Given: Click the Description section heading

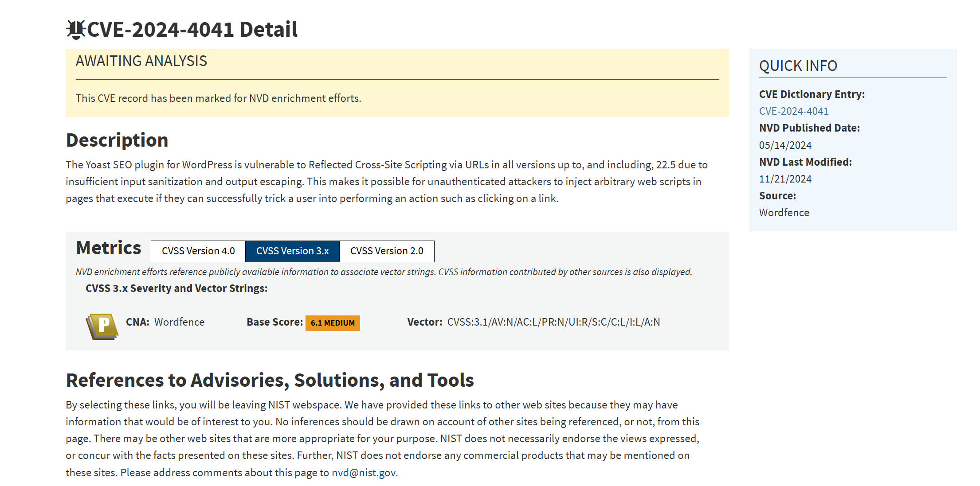Looking at the screenshot, I should point(117,140).
